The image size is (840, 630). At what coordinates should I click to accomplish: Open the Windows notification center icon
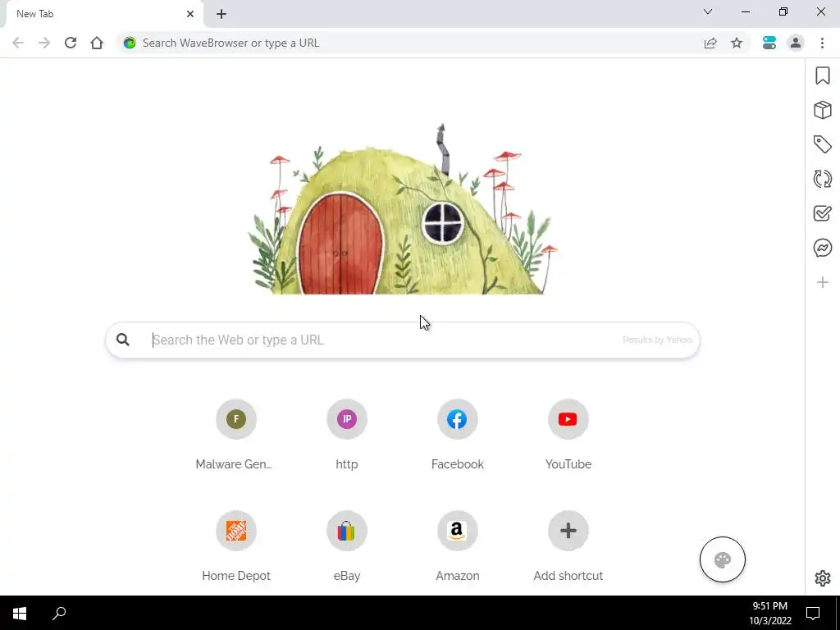[x=813, y=613]
